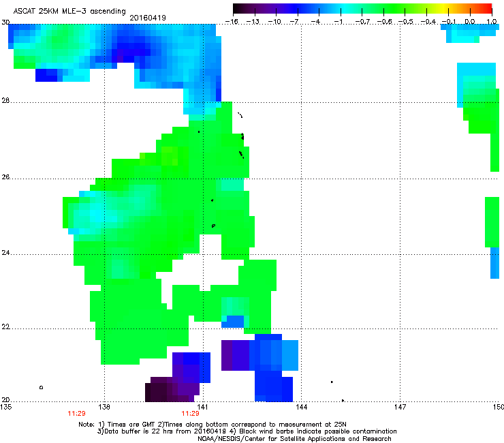
Task: Click the red "11:29" time beside the 141 label
Action: [190, 414]
